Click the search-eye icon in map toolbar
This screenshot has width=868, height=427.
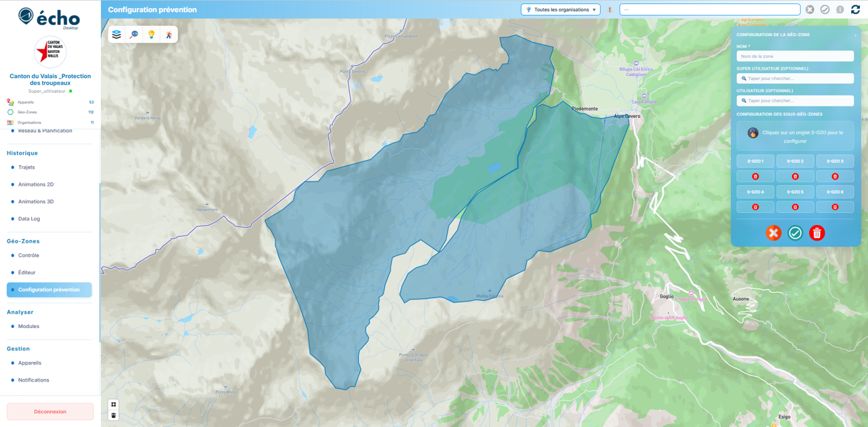[x=134, y=35]
